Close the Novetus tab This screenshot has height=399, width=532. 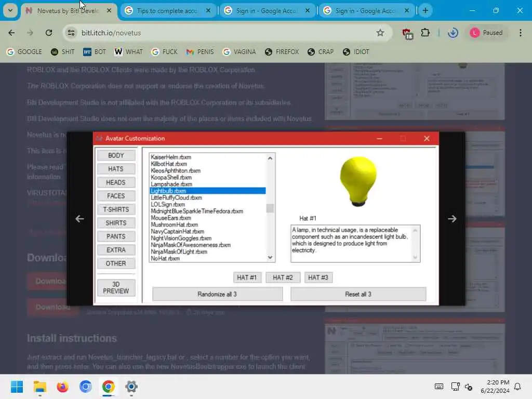[x=109, y=10]
